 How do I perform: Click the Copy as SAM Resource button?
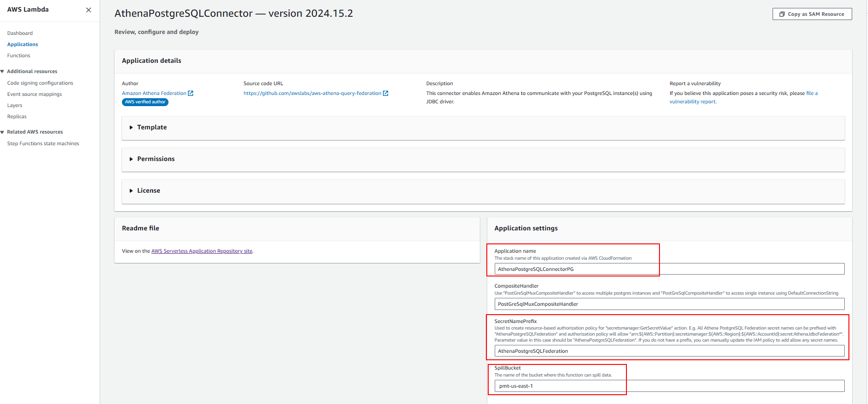[812, 14]
